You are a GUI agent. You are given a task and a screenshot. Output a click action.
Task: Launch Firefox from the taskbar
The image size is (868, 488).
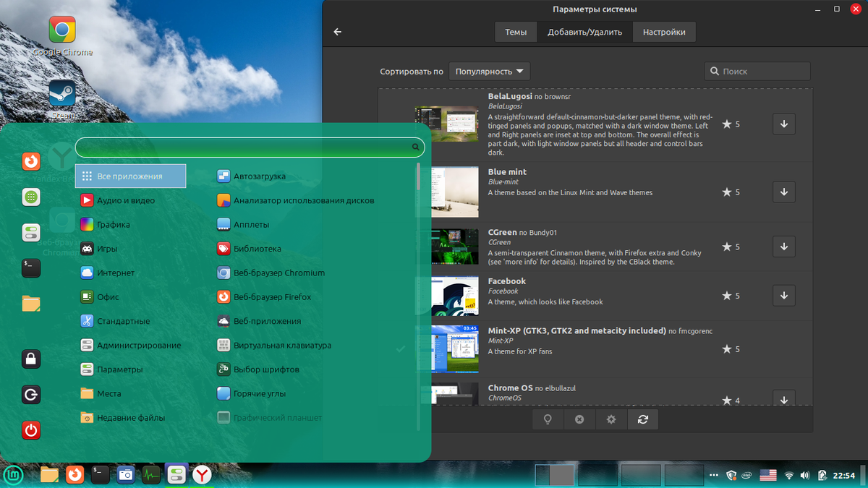(75, 475)
